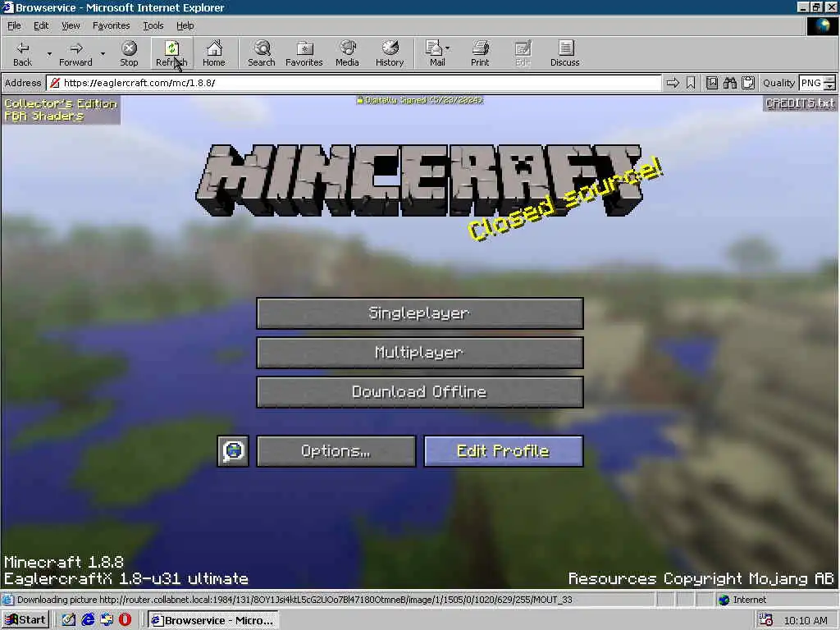Click the Collector's Edition FOR Shaders label
Viewport: 840px width, 630px height.
[x=61, y=110]
